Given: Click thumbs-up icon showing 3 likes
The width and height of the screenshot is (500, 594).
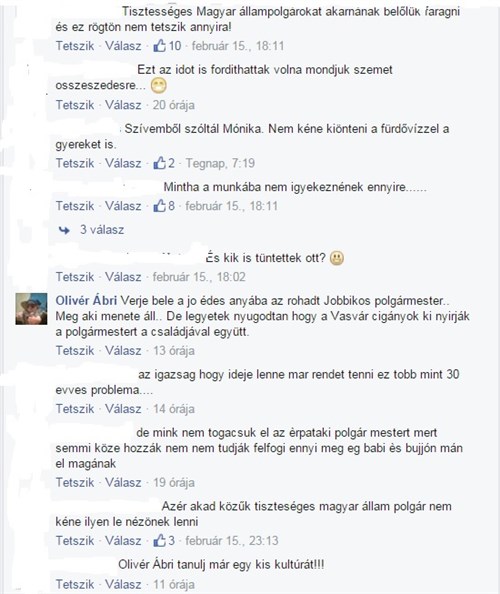Looking at the screenshot, I should (x=159, y=540).
